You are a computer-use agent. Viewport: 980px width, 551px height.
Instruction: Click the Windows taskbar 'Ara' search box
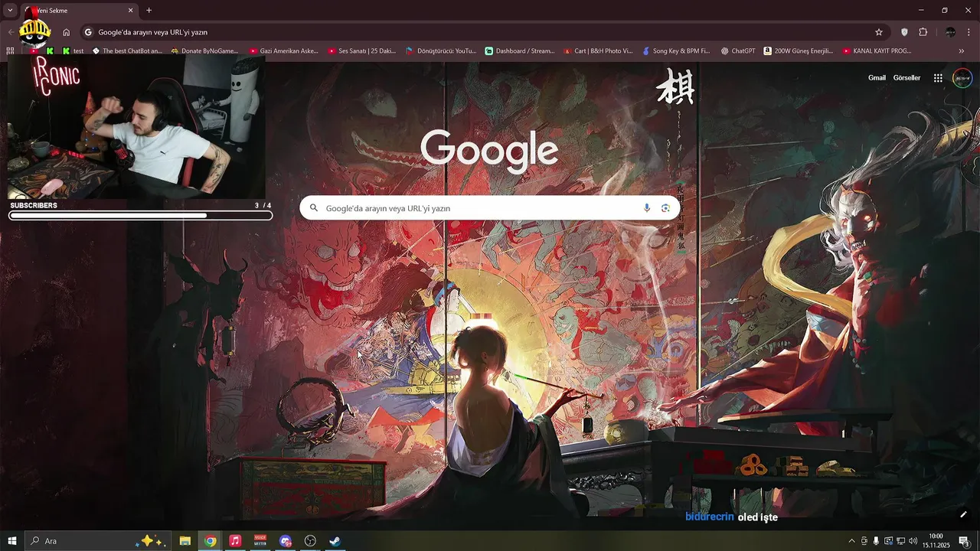(x=96, y=541)
